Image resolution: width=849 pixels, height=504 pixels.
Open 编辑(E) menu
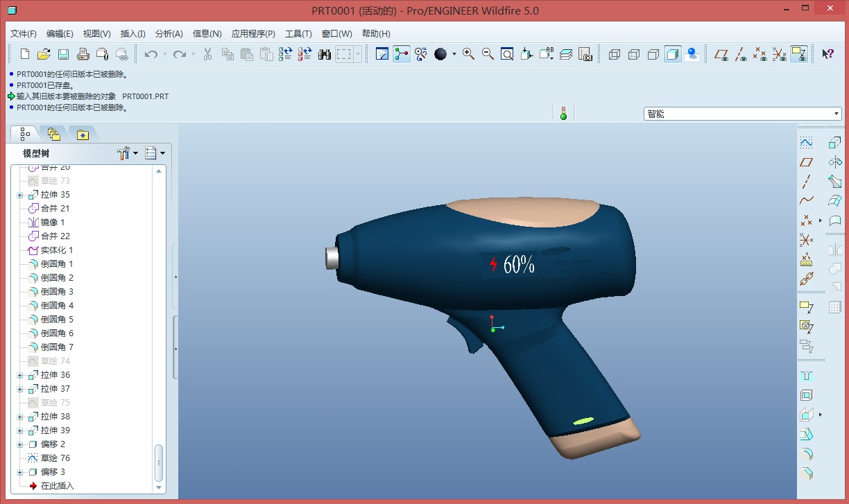[60, 33]
